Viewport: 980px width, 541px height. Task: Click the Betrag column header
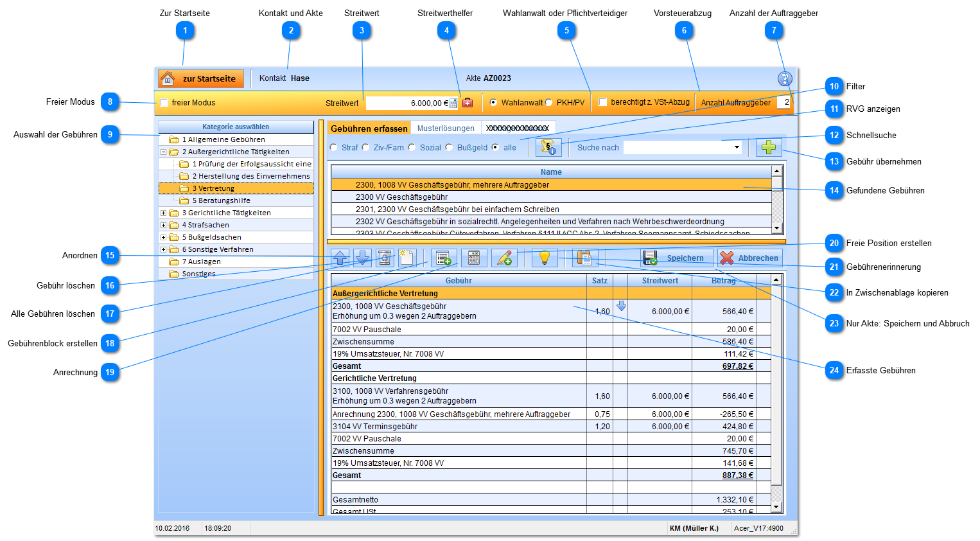point(724,280)
